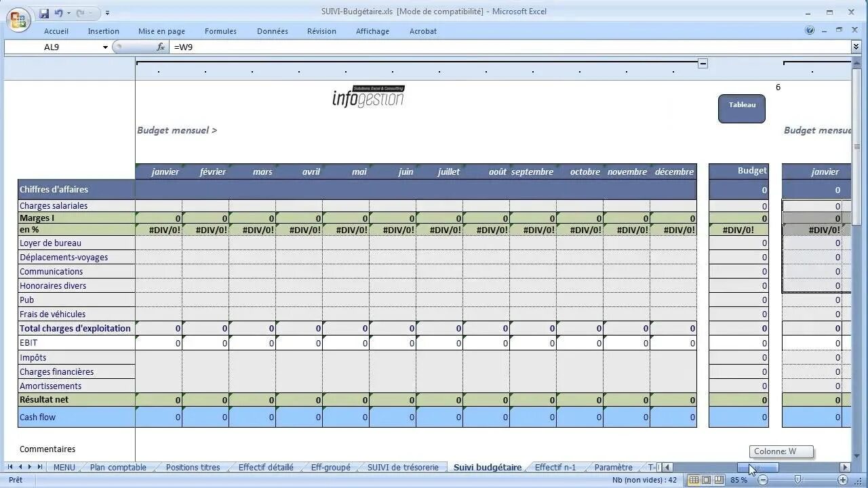This screenshot has width=868, height=488.
Task: Click the zoom in plus button
Action: point(843,480)
